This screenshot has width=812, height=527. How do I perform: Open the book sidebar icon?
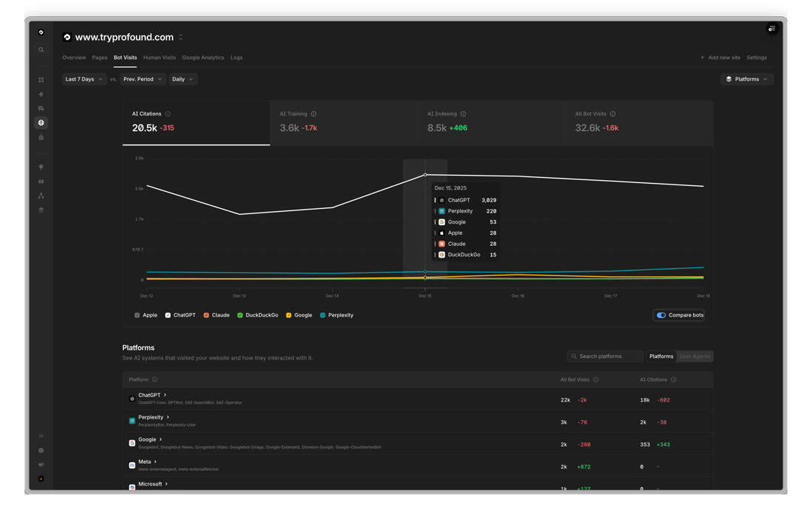[41, 182]
